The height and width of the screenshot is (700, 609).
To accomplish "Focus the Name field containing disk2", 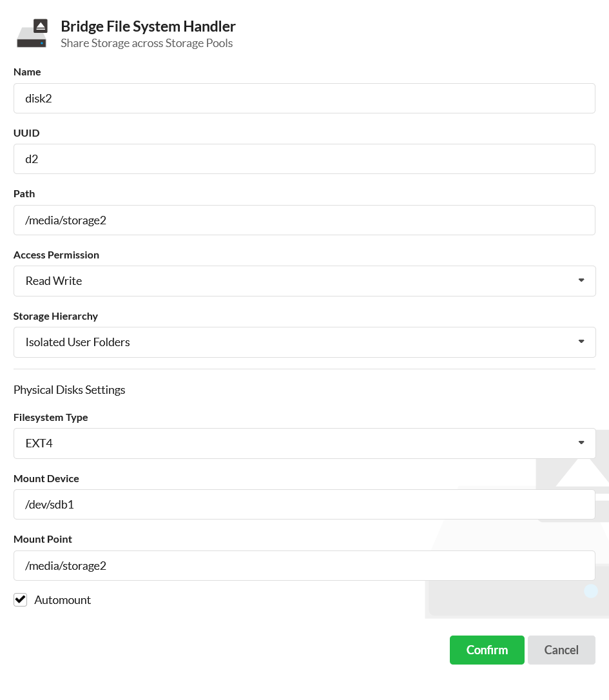I will [304, 98].
